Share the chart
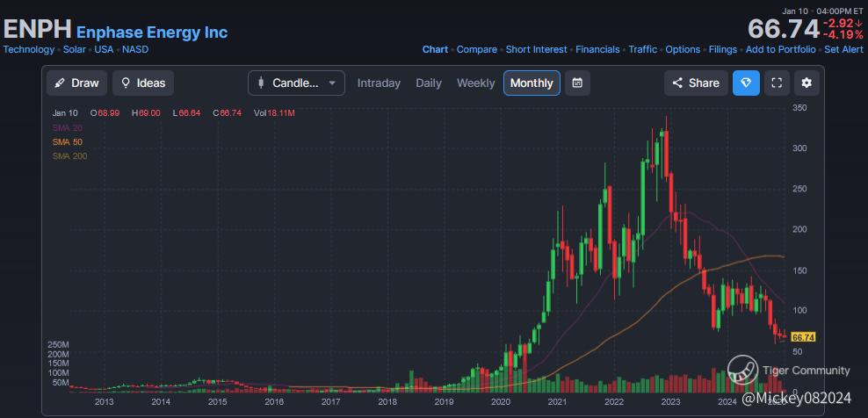The height and width of the screenshot is (418, 868). pyautogui.click(x=696, y=83)
